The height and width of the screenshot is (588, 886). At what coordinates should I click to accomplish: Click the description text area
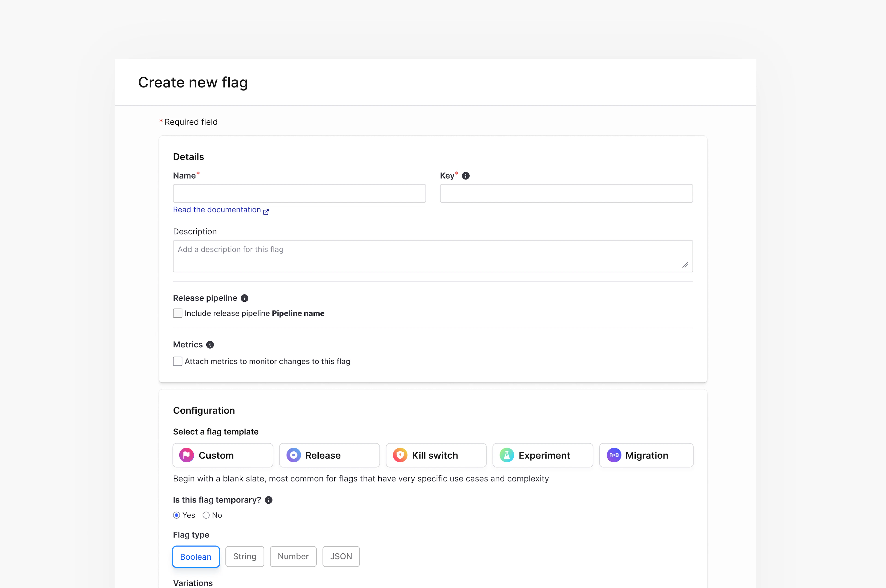(x=431, y=256)
